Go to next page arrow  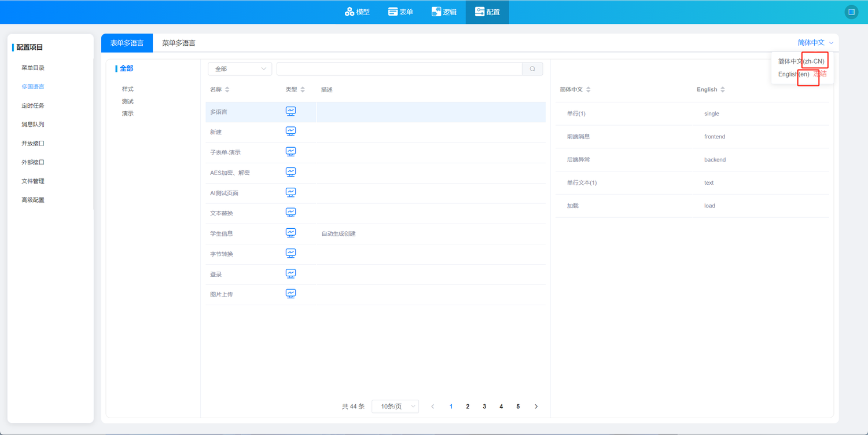[536, 407]
